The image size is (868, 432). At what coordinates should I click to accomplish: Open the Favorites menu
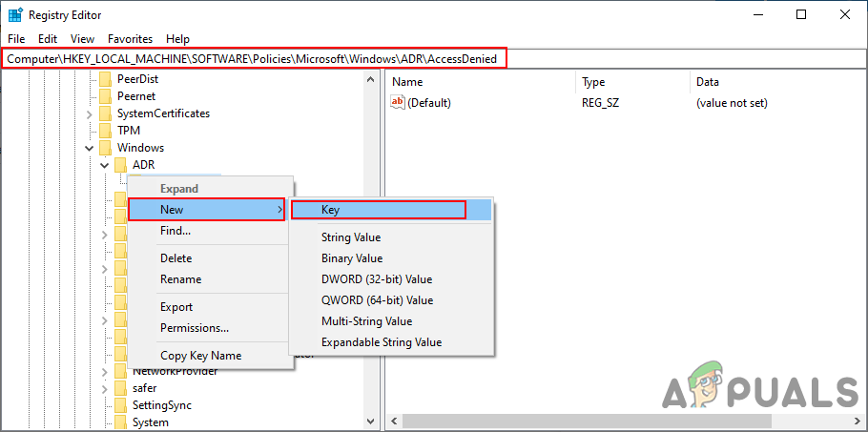tap(130, 39)
